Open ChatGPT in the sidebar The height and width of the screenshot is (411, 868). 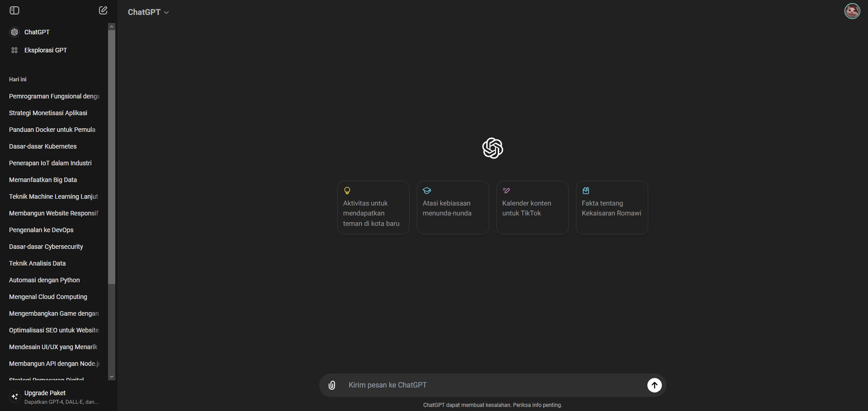click(54, 32)
